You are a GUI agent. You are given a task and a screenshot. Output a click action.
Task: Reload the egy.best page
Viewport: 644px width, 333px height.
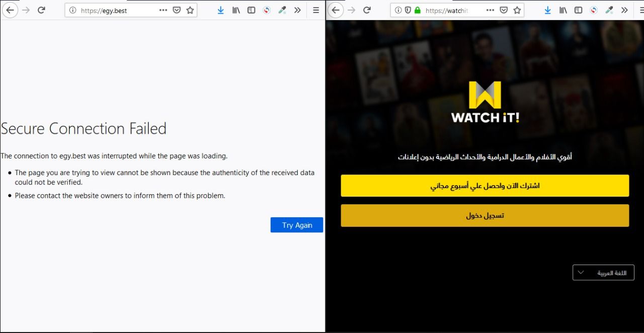click(42, 10)
